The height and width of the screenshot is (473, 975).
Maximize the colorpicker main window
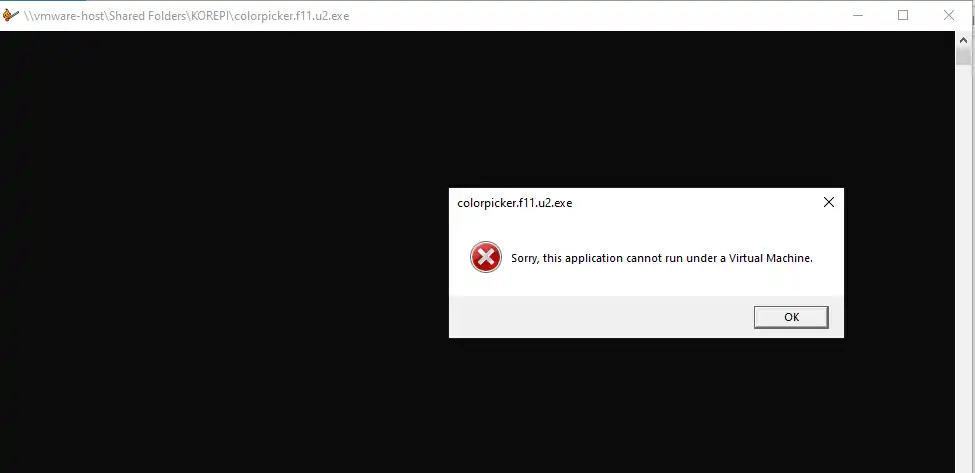[903, 15]
